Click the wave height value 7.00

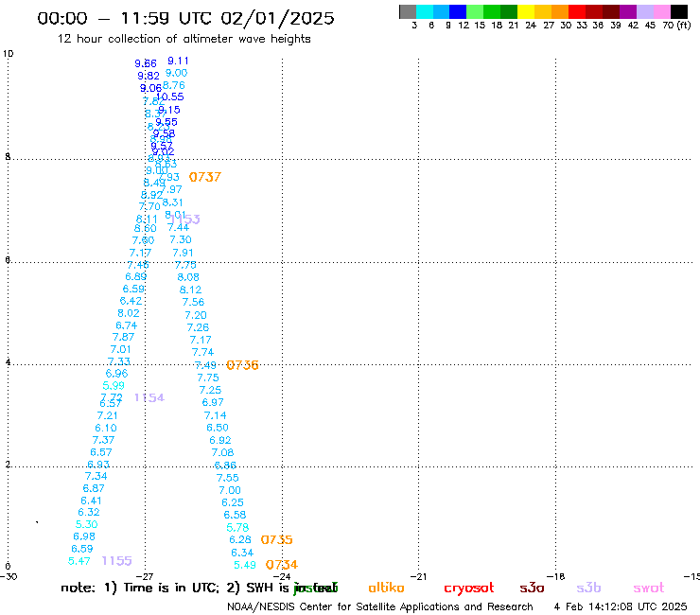tap(230, 491)
